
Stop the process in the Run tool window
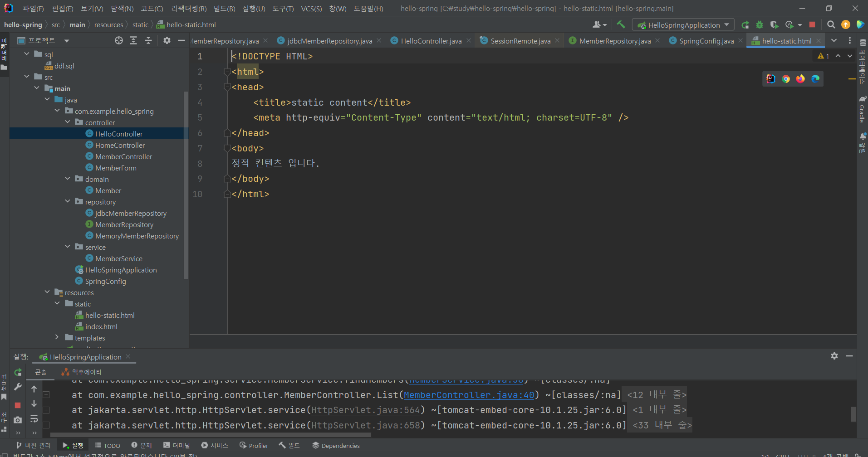pos(18,405)
